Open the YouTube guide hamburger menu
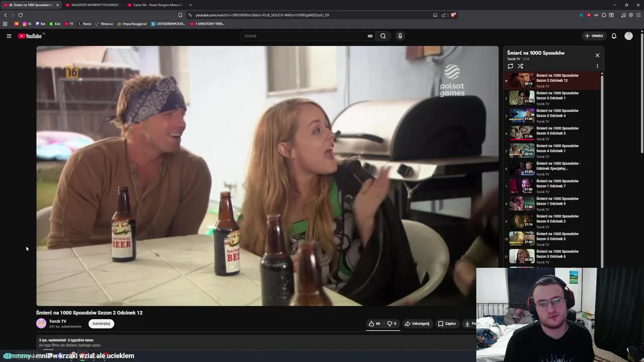 click(9, 36)
